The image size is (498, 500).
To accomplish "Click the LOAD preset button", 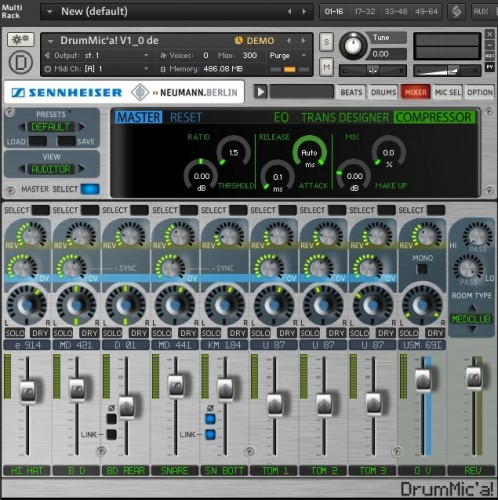I will coord(37,141).
